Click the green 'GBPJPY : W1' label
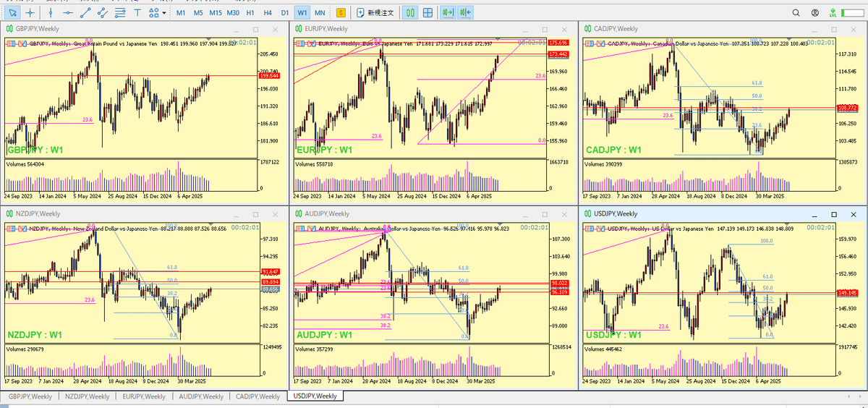 pyautogui.click(x=35, y=150)
